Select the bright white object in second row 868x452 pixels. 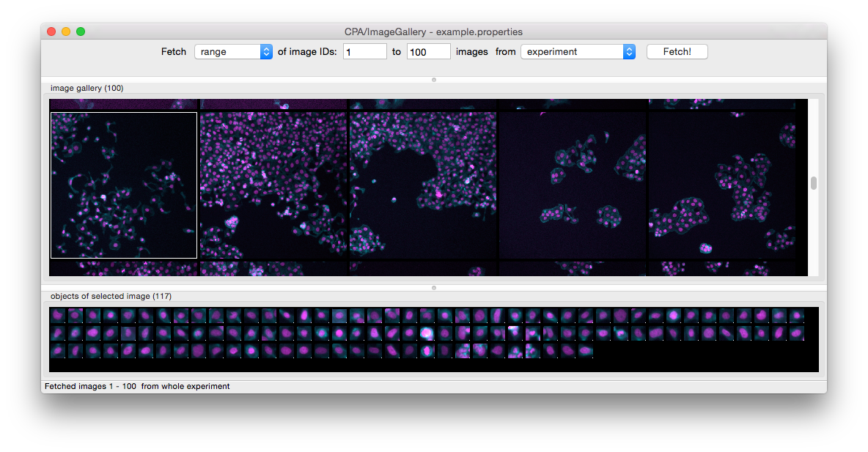pyautogui.click(x=428, y=333)
